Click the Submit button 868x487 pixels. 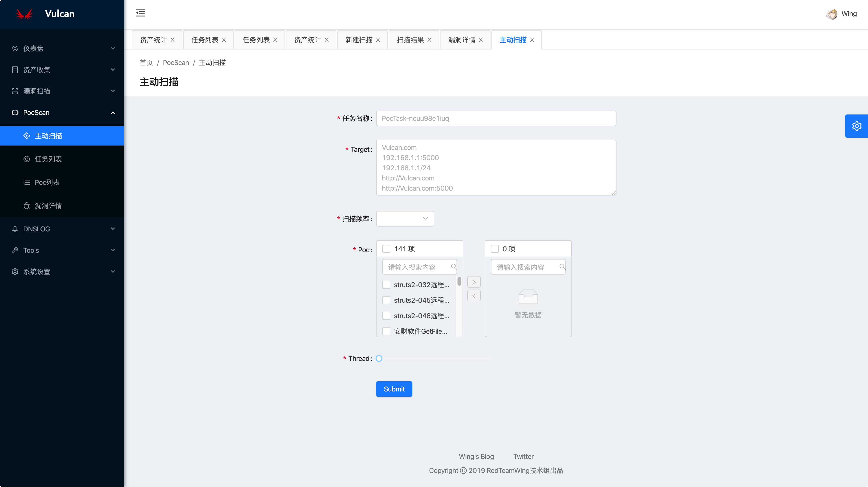click(394, 389)
